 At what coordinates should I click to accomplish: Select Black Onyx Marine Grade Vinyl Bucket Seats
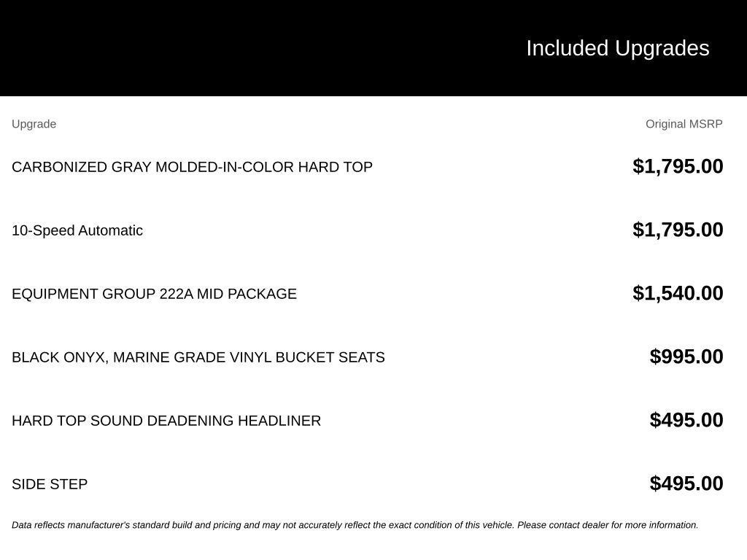(x=198, y=357)
